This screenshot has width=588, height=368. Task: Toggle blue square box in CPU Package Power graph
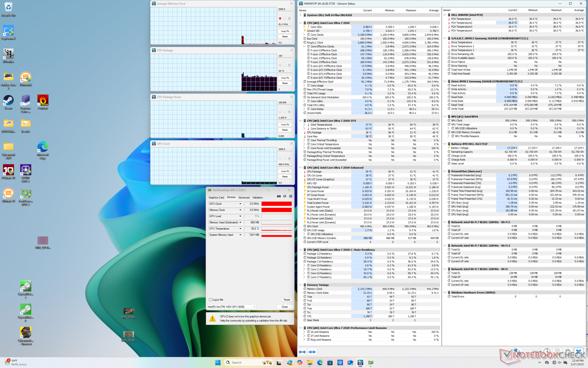(289, 112)
